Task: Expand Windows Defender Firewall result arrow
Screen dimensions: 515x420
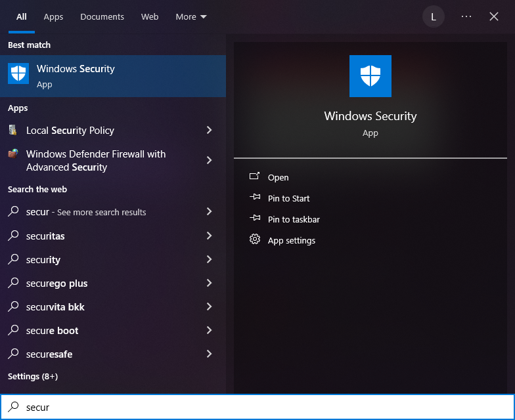Action: click(209, 160)
